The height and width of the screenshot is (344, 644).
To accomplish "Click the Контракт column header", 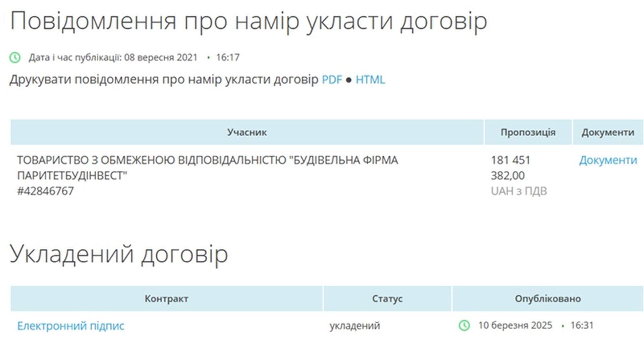I will coord(166,298).
